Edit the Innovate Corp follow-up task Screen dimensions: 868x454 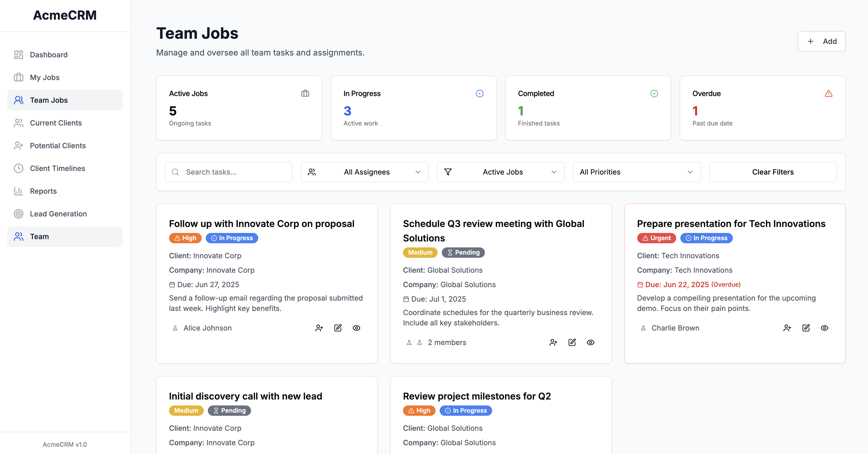[x=338, y=328]
